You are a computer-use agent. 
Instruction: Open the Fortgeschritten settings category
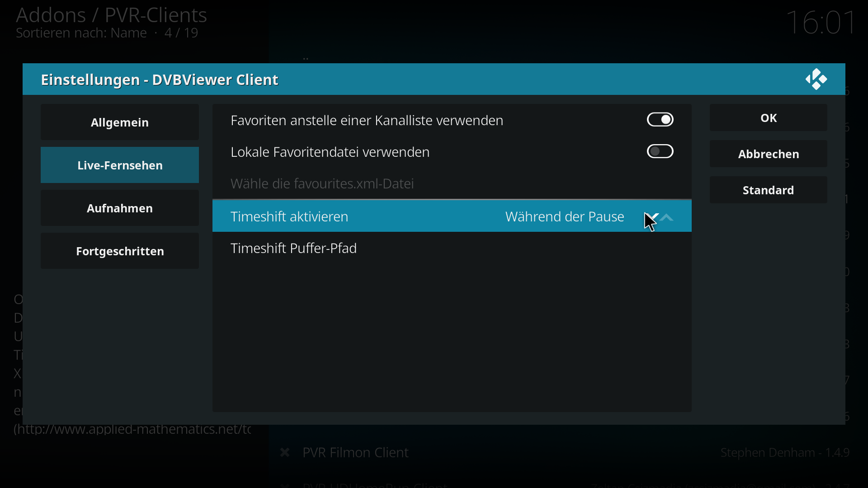120,251
